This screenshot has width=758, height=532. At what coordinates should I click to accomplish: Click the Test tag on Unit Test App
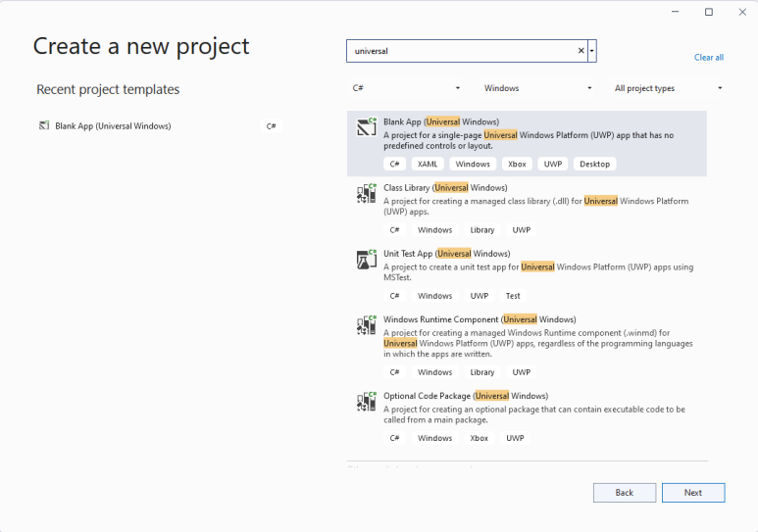[x=513, y=296]
